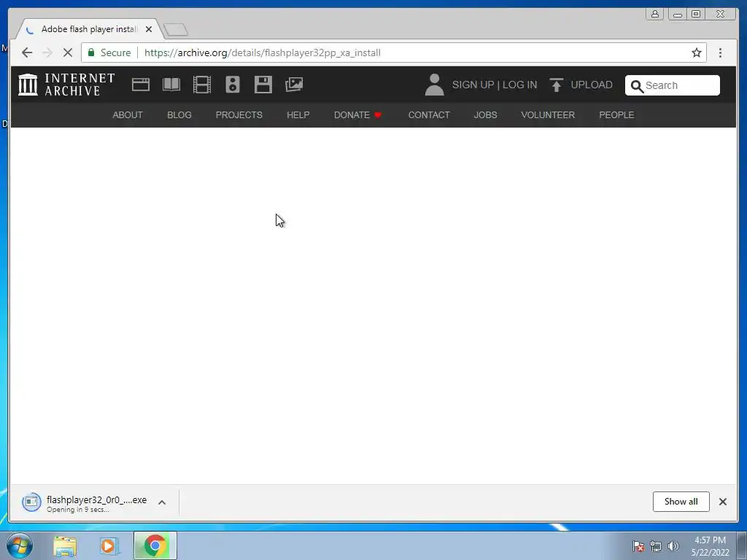Open the Images icon
Image resolution: width=747 pixels, height=560 pixels.
[294, 85]
